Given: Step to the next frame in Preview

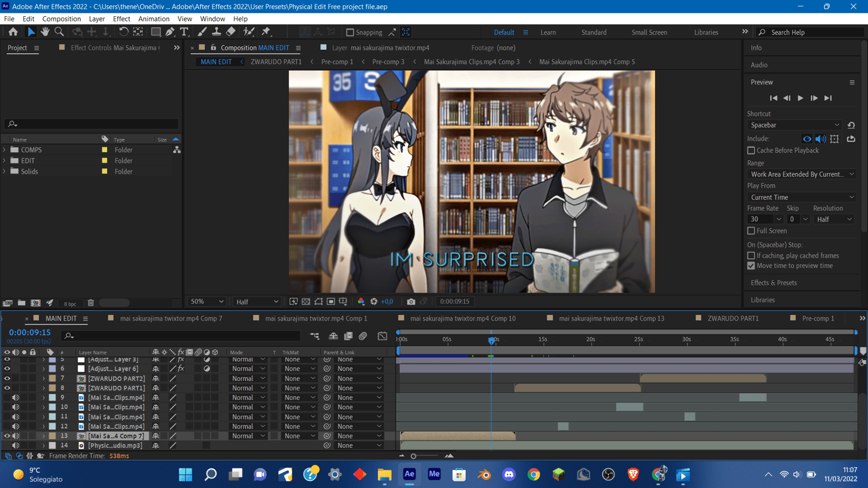Looking at the screenshot, I should 814,98.
